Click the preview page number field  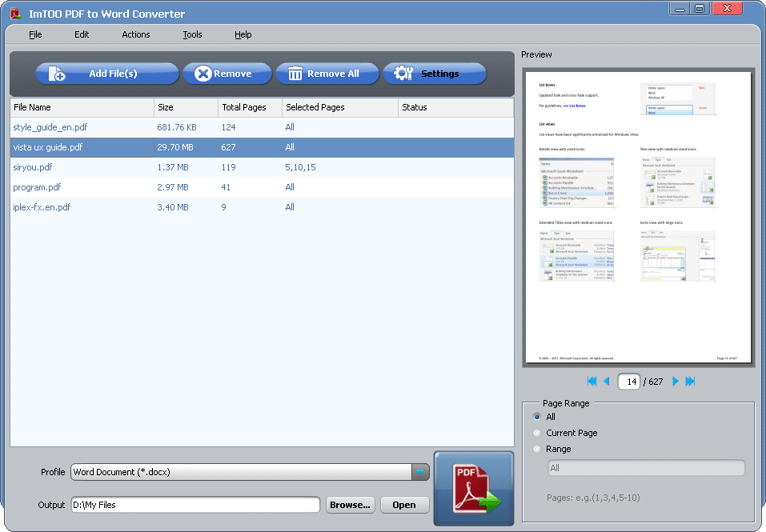(x=628, y=381)
